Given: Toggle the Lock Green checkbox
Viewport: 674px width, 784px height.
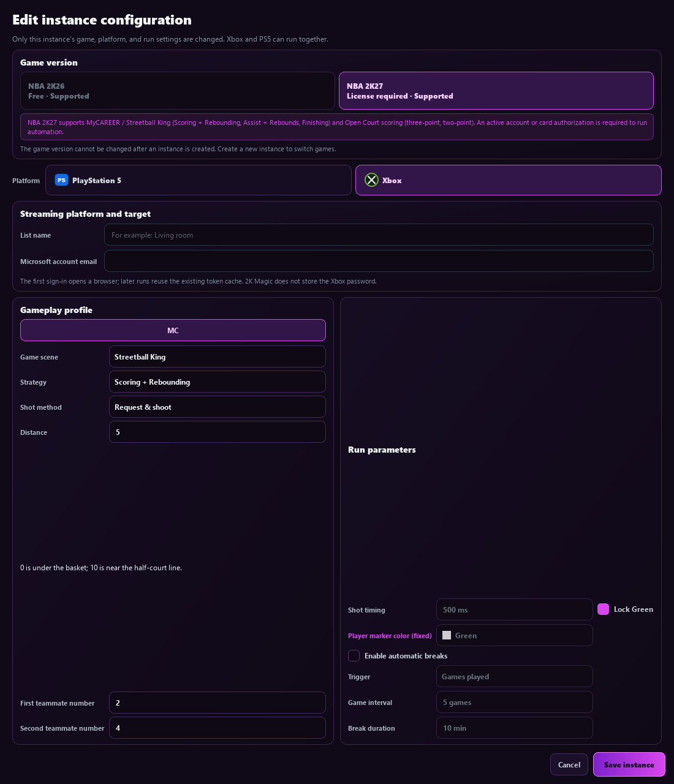Looking at the screenshot, I should click(604, 609).
